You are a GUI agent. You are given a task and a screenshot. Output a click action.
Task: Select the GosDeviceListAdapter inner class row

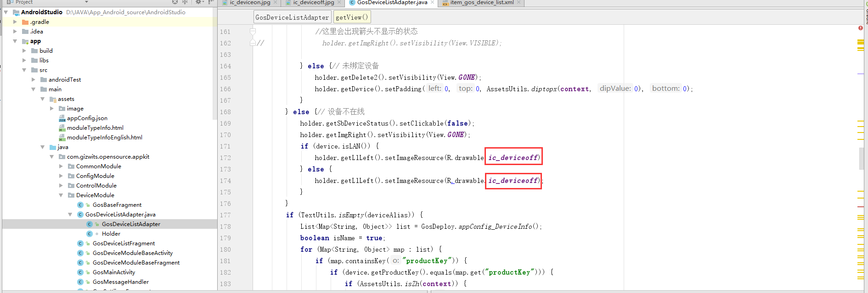pos(110,224)
